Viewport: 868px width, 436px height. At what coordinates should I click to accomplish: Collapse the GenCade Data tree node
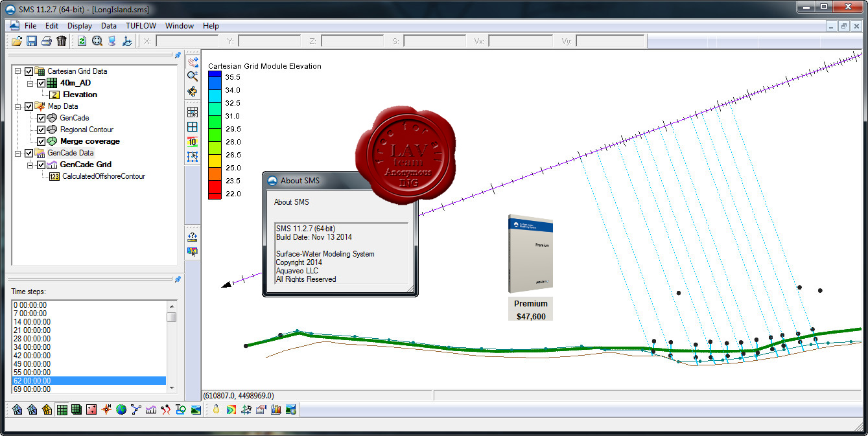18,153
